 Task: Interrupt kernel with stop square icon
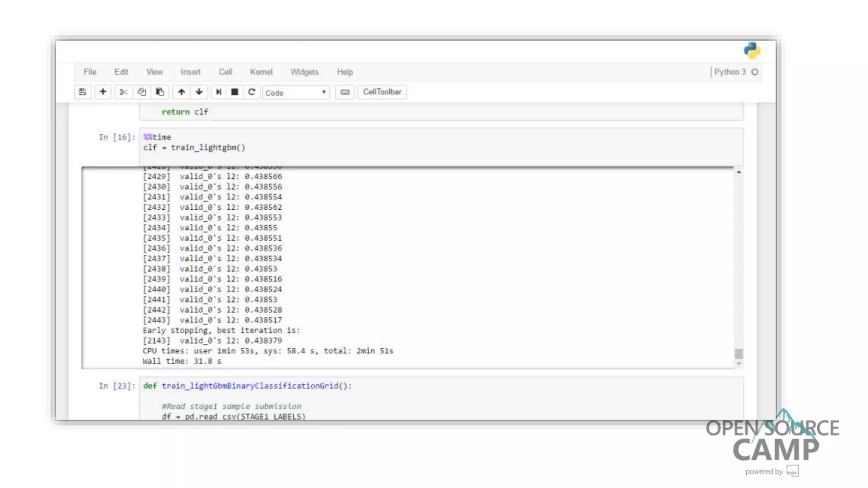[x=234, y=92]
